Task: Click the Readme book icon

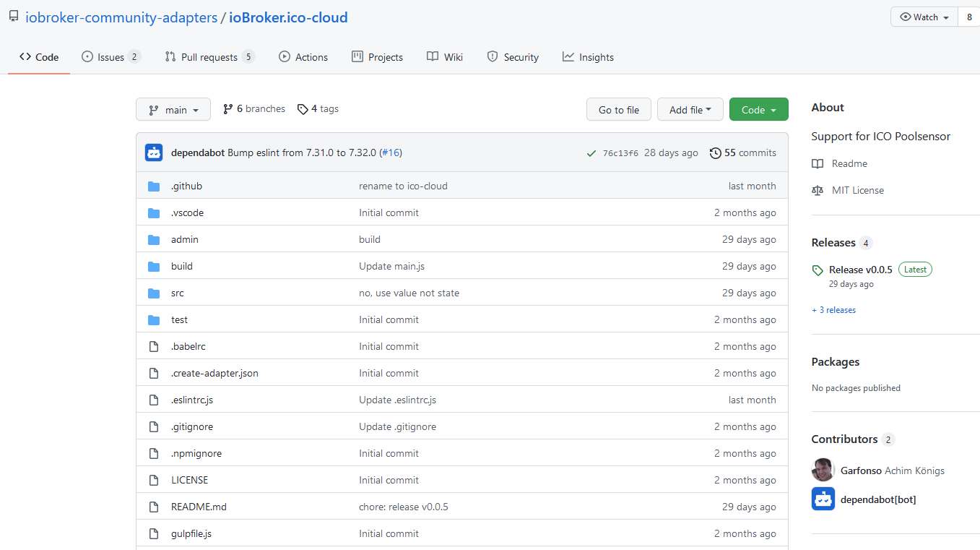Action: point(818,164)
